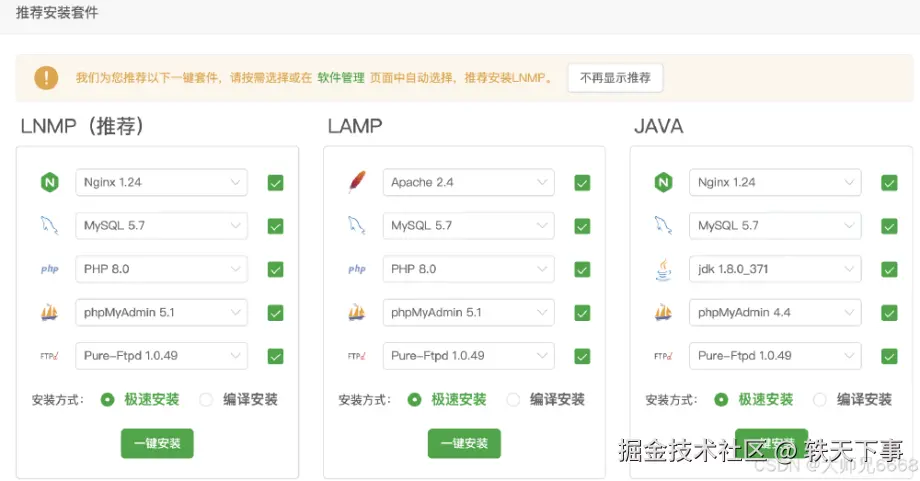
Task: Uncheck phpMyAdmin 4.4 in the JAVA panel
Action: tap(889, 313)
